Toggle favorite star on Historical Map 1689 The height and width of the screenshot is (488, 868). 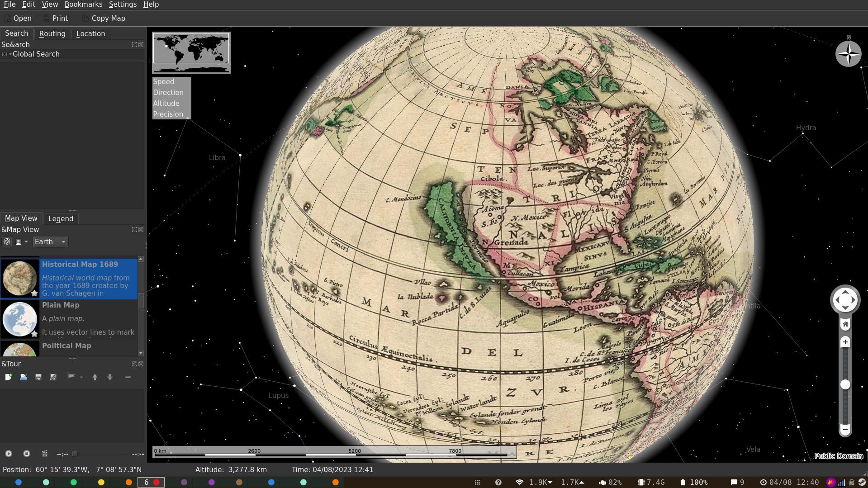pos(34,294)
